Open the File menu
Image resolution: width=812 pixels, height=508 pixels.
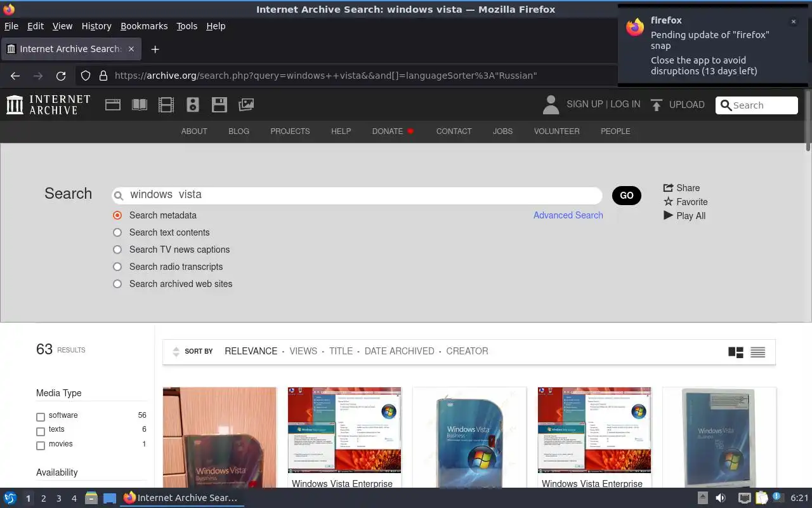click(x=11, y=26)
